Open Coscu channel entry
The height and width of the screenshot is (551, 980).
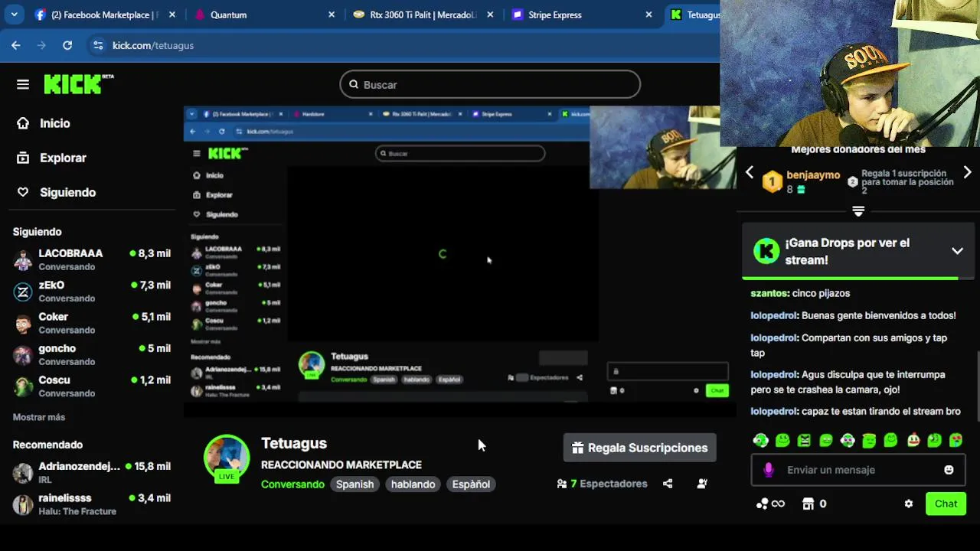click(92, 386)
